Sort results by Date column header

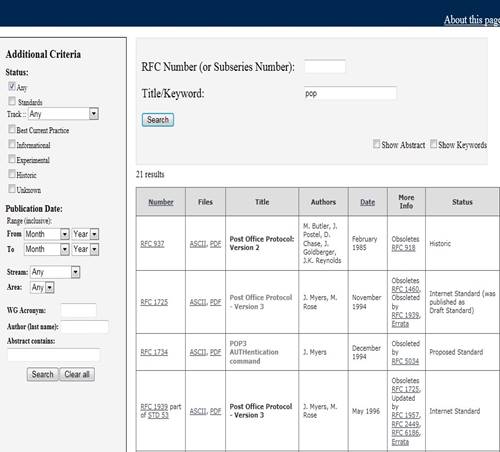coord(367,202)
